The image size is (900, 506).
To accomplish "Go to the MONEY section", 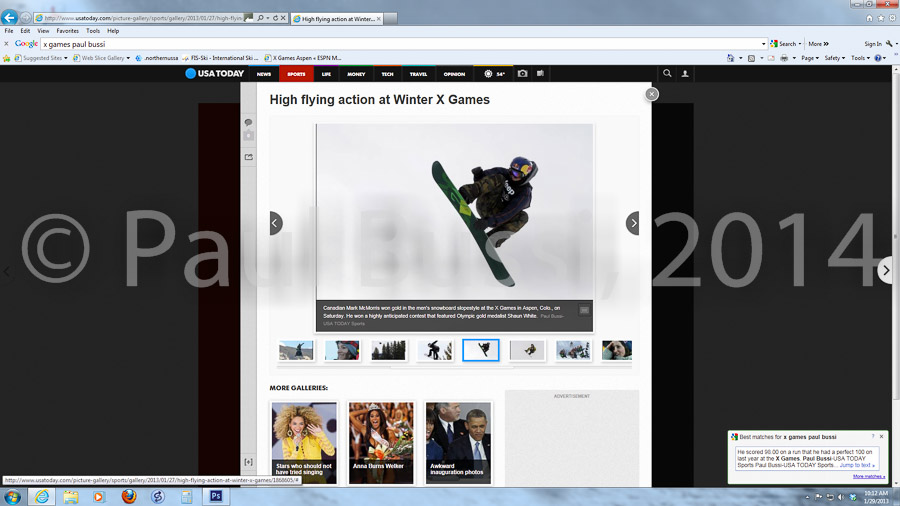I will [x=356, y=74].
